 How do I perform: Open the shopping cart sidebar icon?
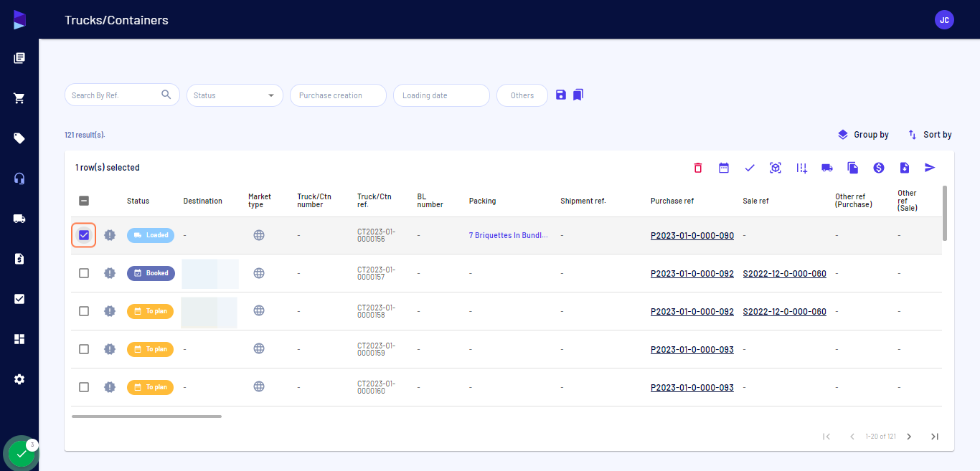pyautogui.click(x=19, y=98)
